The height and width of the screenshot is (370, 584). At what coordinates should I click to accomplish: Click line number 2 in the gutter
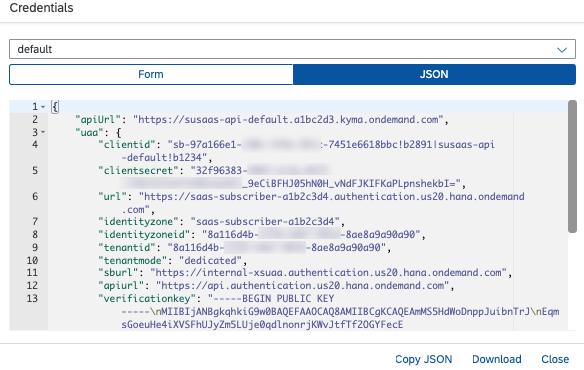click(35, 120)
